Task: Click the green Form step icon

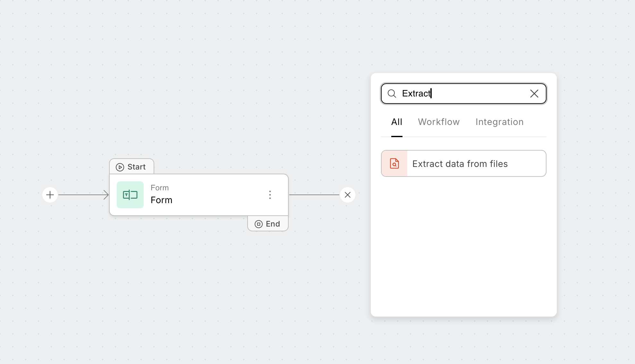Action: click(x=130, y=195)
